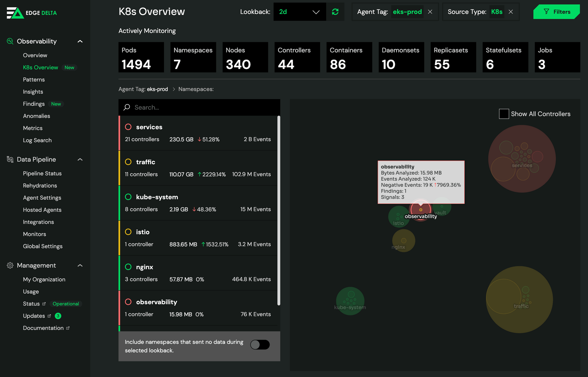Click the Data Pipeline section icon

click(x=10, y=159)
